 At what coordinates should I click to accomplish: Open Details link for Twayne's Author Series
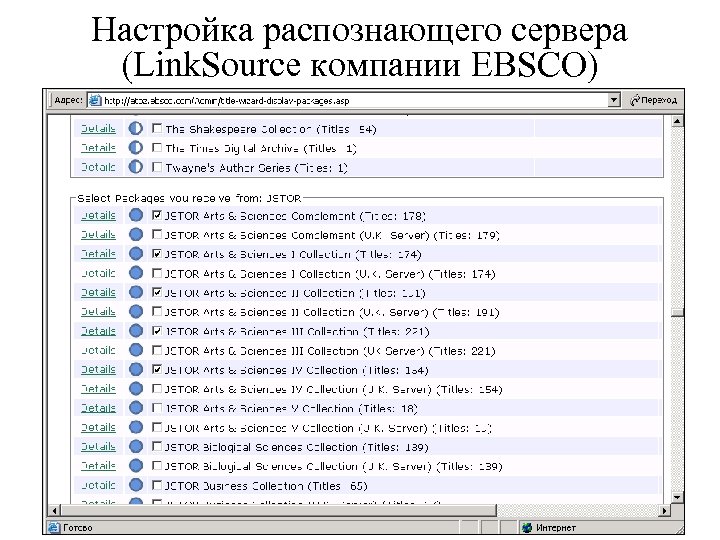[98, 168]
